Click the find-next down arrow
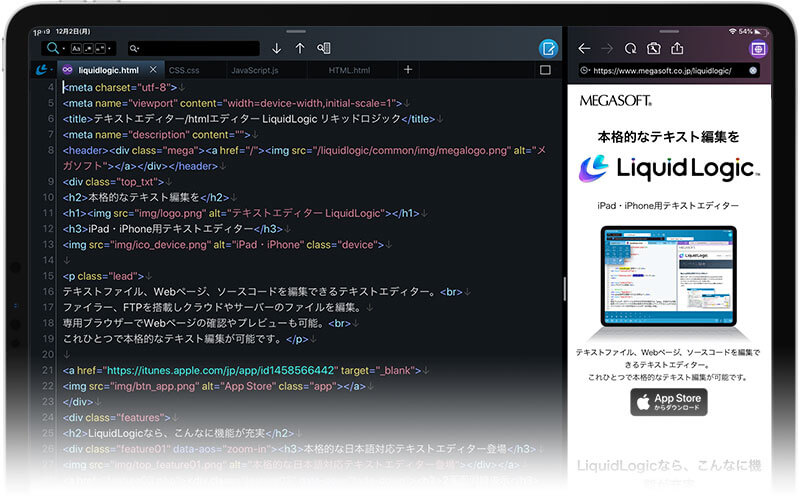Image resolution: width=800 pixels, height=500 pixels. pos(277,48)
